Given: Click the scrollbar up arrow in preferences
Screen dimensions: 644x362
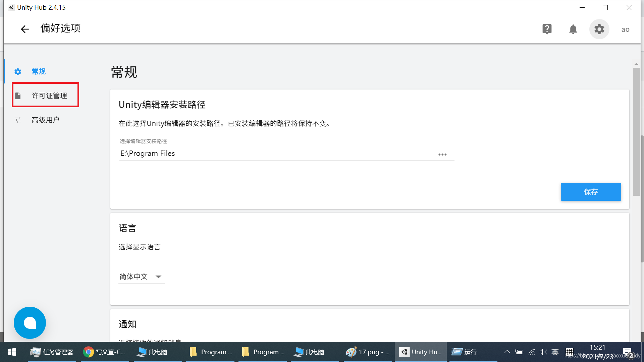Looking at the screenshot, I should [636, 64].
